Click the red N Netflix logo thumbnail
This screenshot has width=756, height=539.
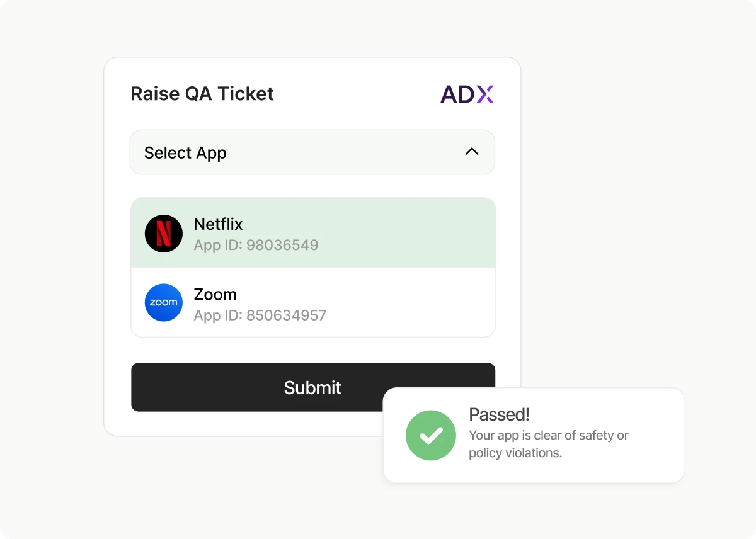coord(163,233)
